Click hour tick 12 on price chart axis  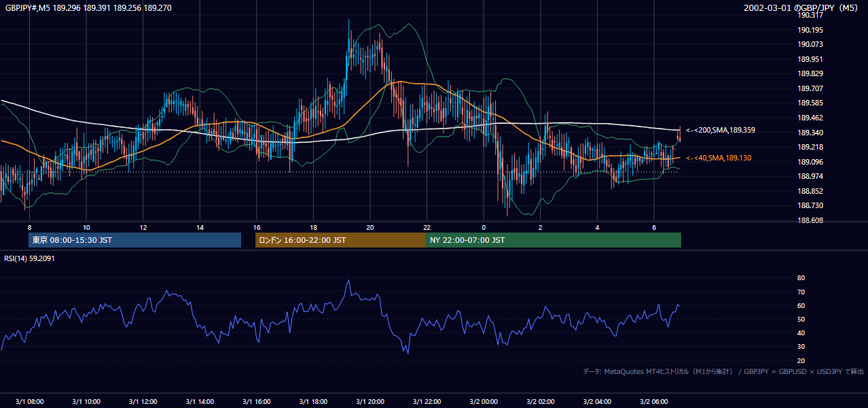click(143, 227)
